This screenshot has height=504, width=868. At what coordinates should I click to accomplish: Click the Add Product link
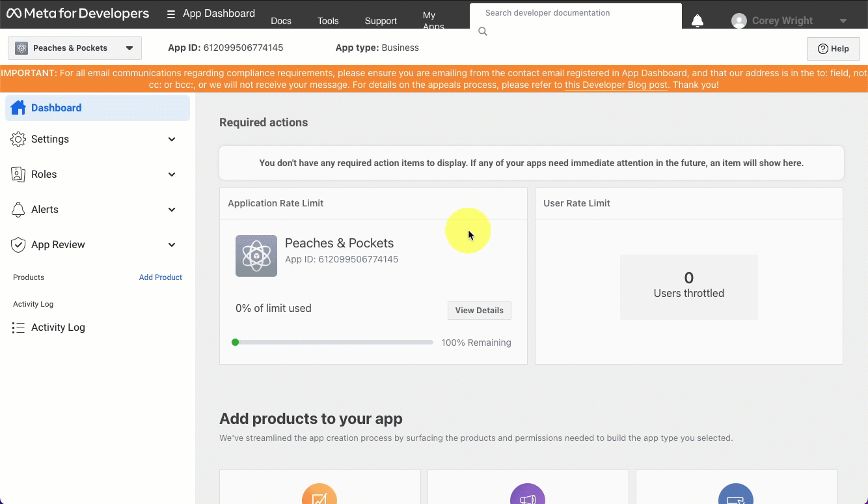(x=160, y=277)
